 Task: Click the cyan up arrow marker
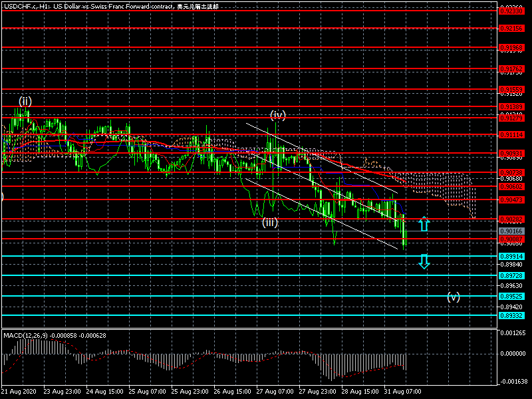point(424,224)
